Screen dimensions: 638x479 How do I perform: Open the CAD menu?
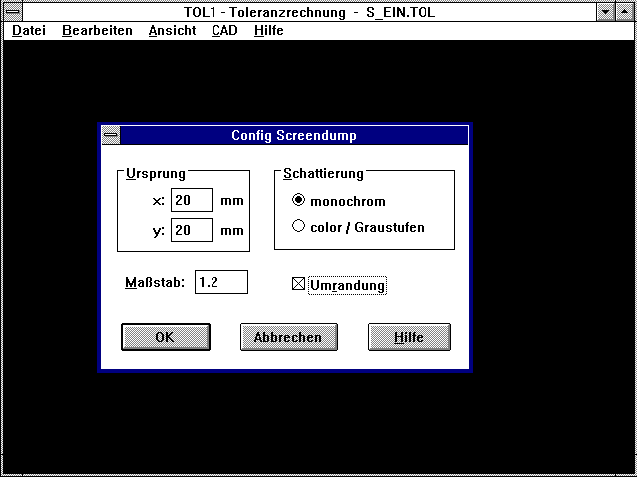225,31
